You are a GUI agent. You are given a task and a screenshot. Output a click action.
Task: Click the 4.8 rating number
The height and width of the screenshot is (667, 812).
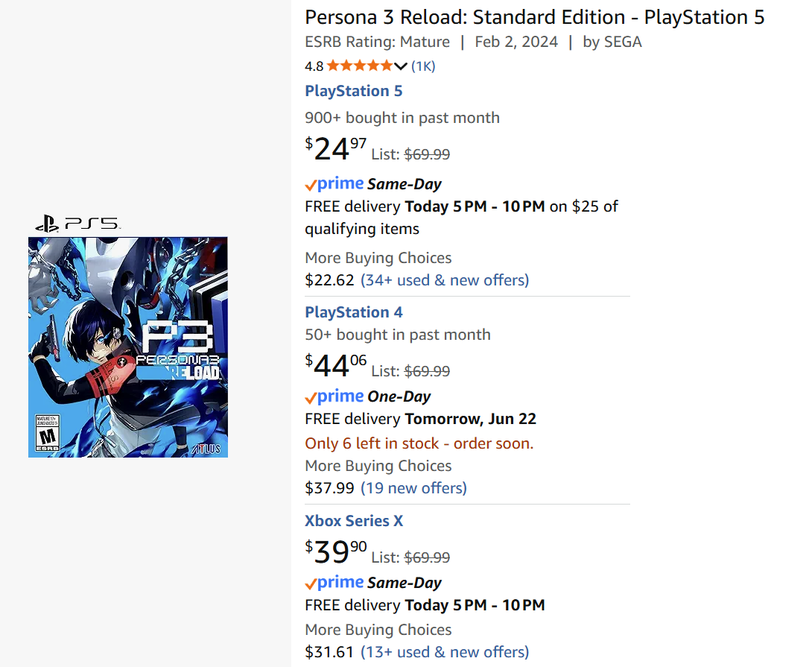tap(314, 66)
